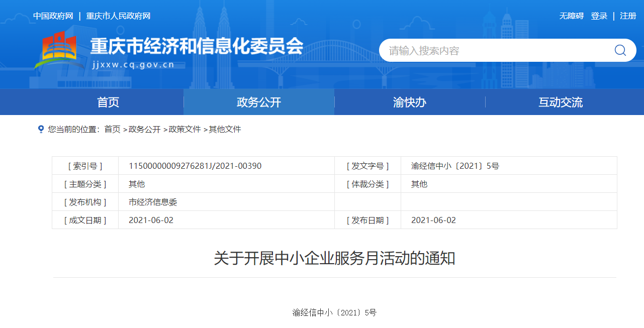Switch to the 互动交流 navigation tab

tap(561, 102)
